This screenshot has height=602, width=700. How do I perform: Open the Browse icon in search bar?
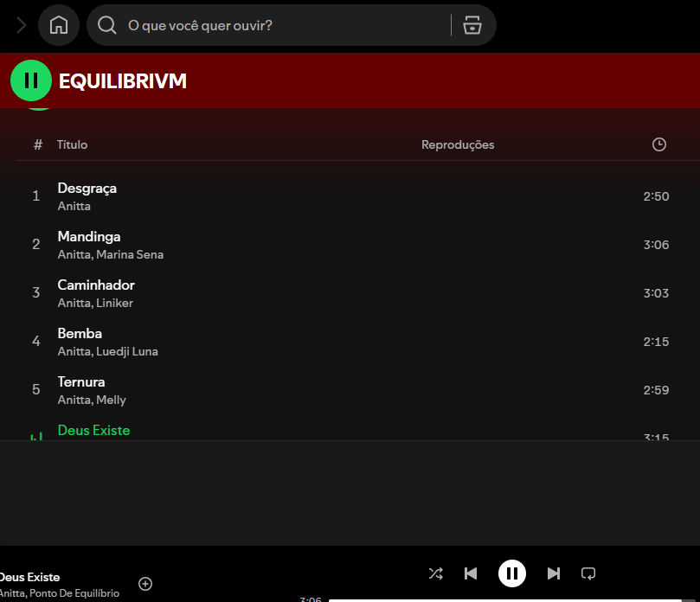tap(472, 25)
